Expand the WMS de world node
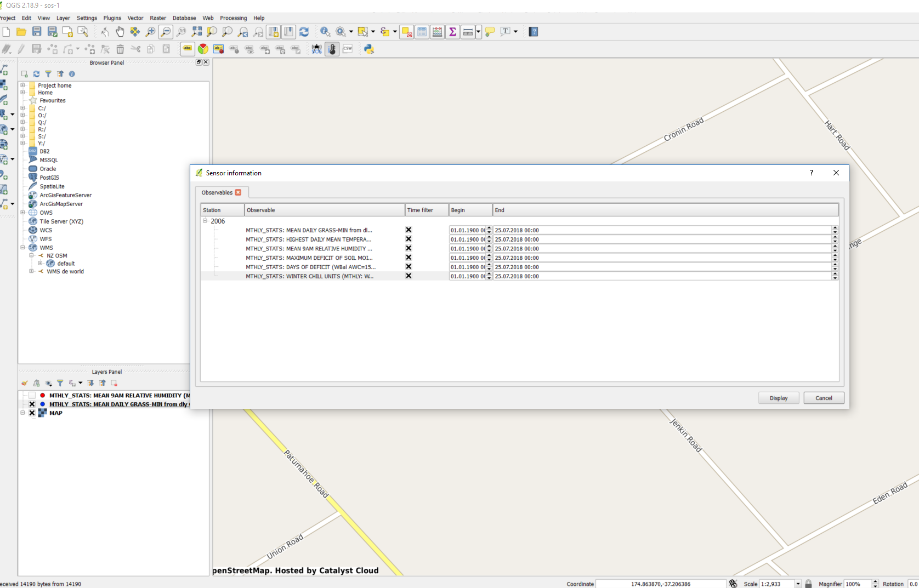The height and width of the screenshot is (588, 919). point(31,271)
